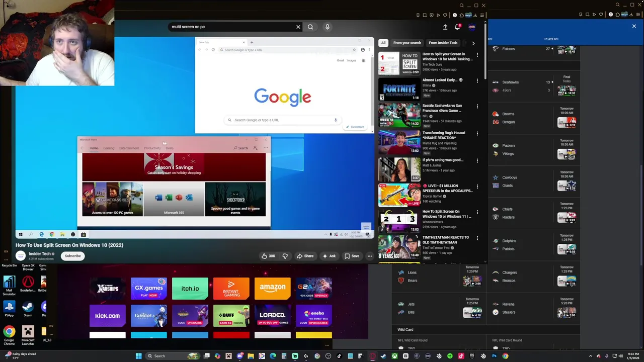Select the Seahawks vs 49ers final score row
Viewport: 644px width, 362px height.
534,86
